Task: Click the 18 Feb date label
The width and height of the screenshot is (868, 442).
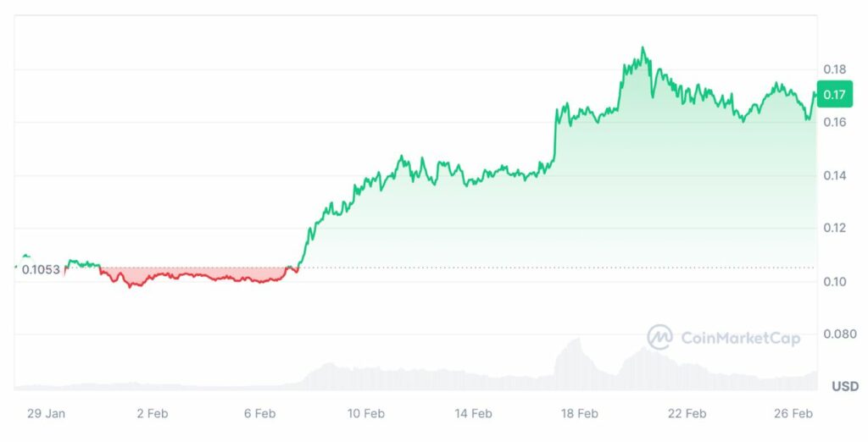Action: pos(580,414)
